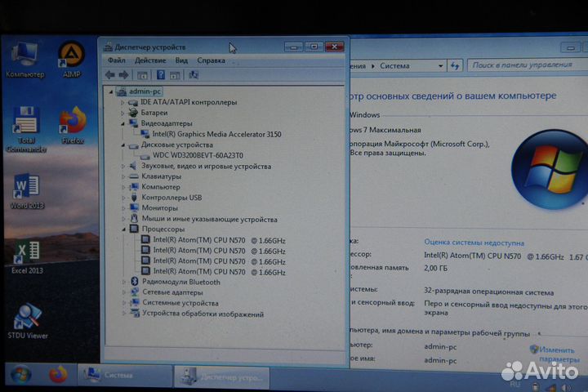588x392 pixels.
Task: Click the Back arrow in Device Manager toolbar
Action: 110,75
